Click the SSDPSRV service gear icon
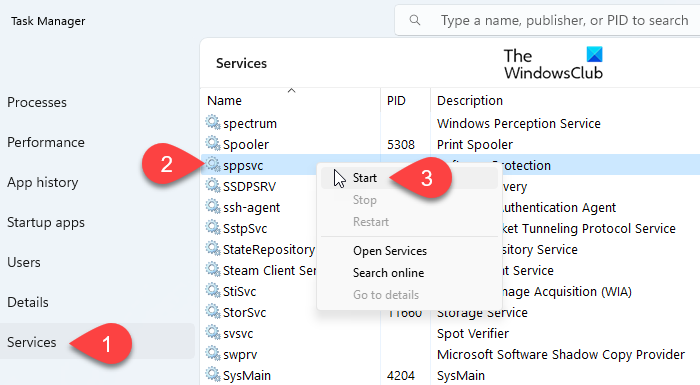Screen dimensions: 700x385 coord(213,185)
